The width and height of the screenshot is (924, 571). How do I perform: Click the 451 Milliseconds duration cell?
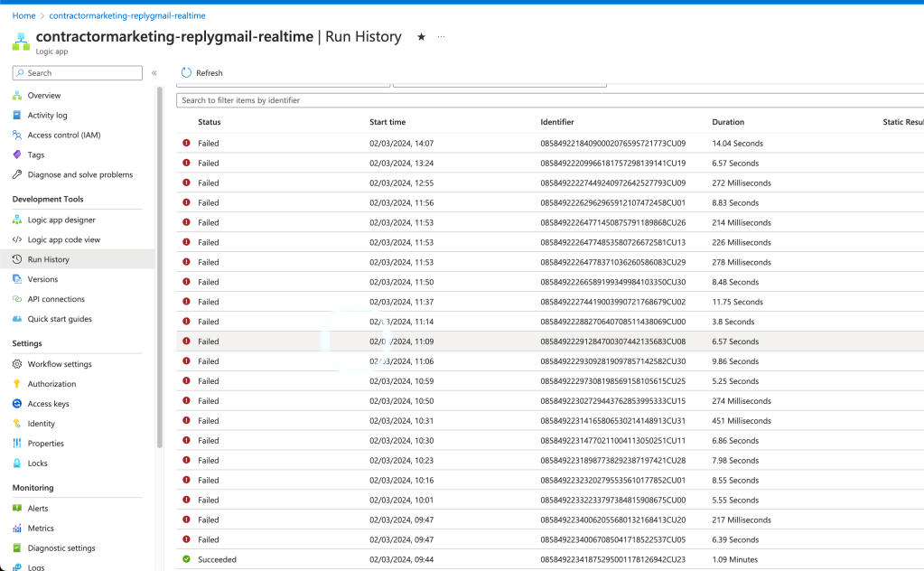tap(742, 421)
